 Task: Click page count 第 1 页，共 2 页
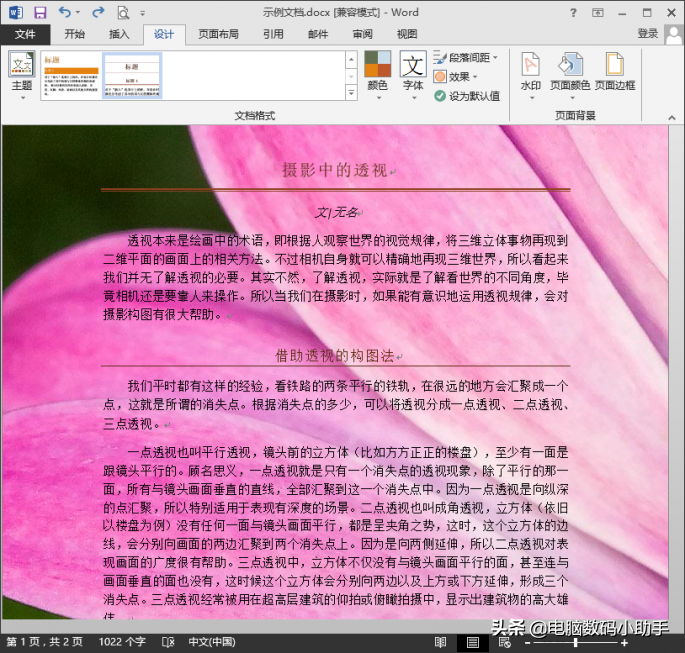[x=45, y=642]
